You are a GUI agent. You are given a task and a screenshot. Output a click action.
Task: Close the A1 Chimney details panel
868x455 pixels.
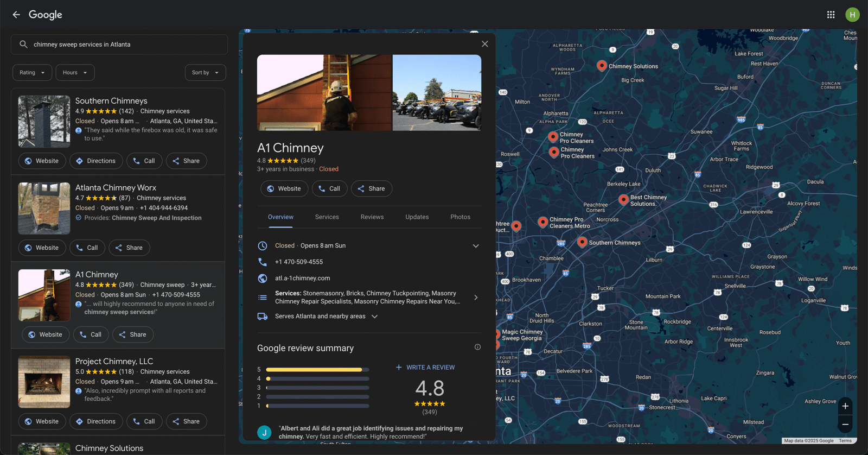click(x=484, y=44)
